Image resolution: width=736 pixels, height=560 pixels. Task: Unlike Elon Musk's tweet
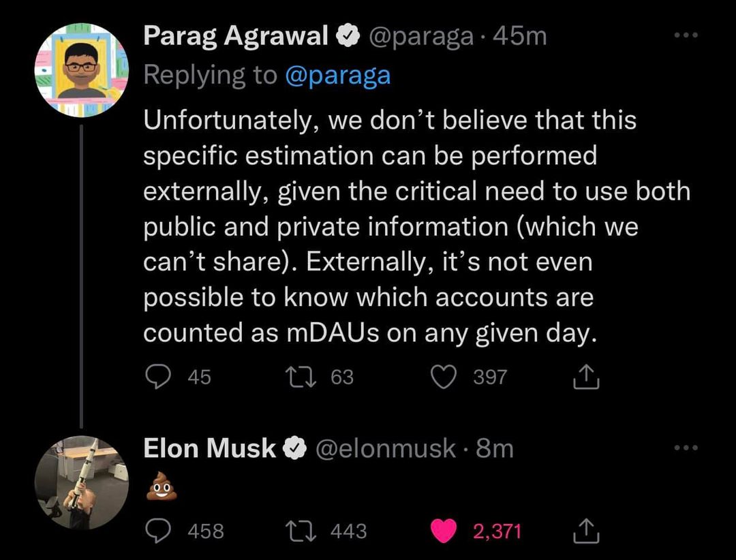click(444, 531)
